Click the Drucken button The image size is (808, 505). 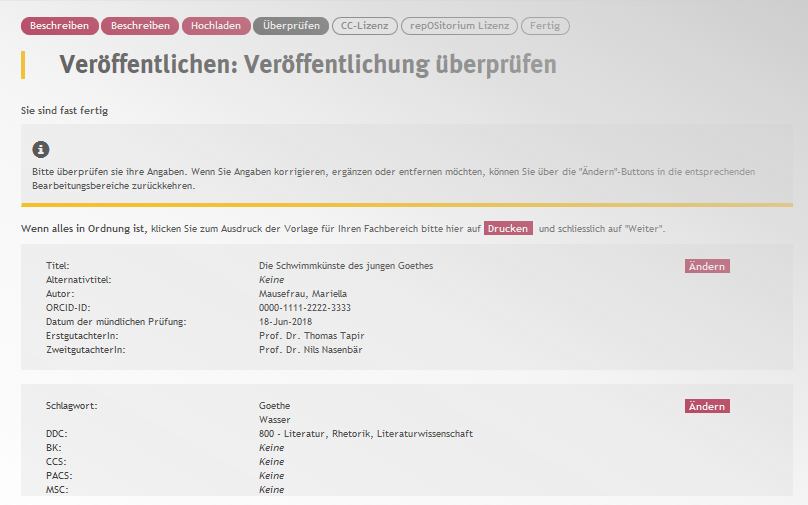coord(508,228)
